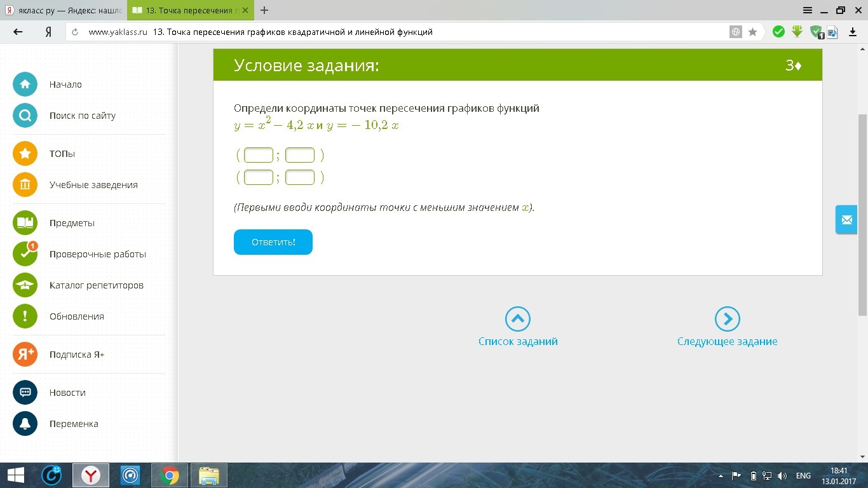Click the Подписка Я+ icon
The image size is (868, 488).
tap(25, 355)
